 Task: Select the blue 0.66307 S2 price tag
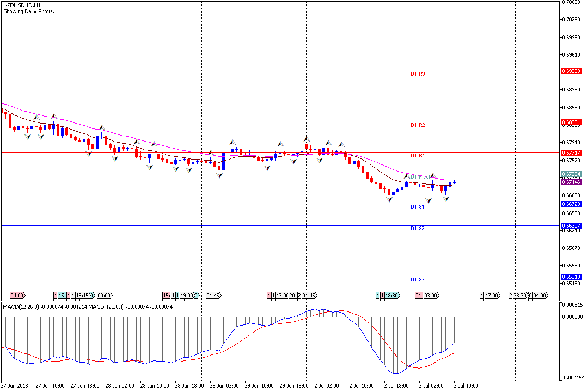tap(571, 226)
